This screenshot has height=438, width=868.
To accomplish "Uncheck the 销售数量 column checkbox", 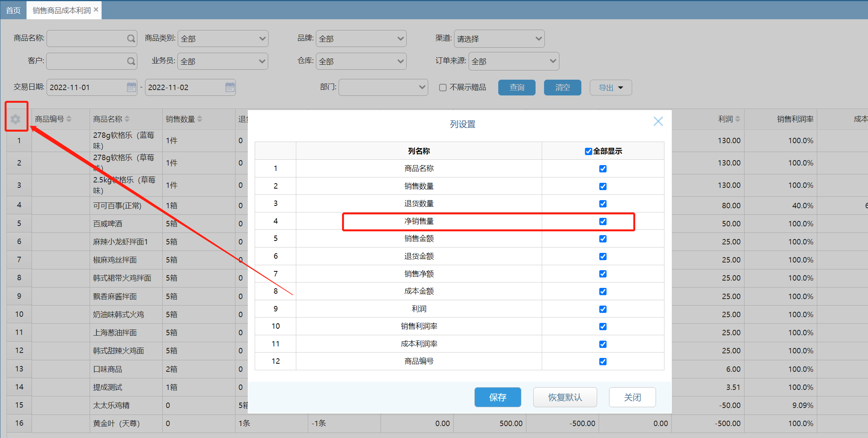I will pyautogui.click(x=603, y=186).
